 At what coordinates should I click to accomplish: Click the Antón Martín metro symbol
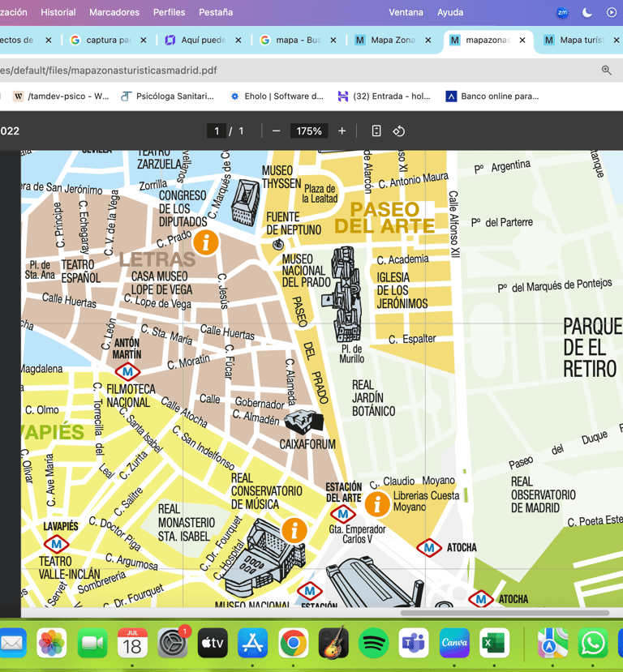[128, 371]
